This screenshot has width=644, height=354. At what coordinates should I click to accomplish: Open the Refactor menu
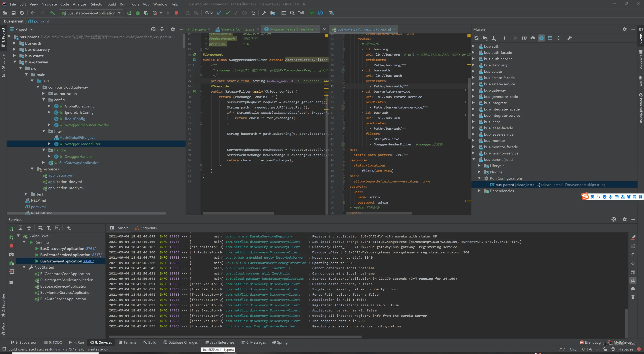[97, 4]
